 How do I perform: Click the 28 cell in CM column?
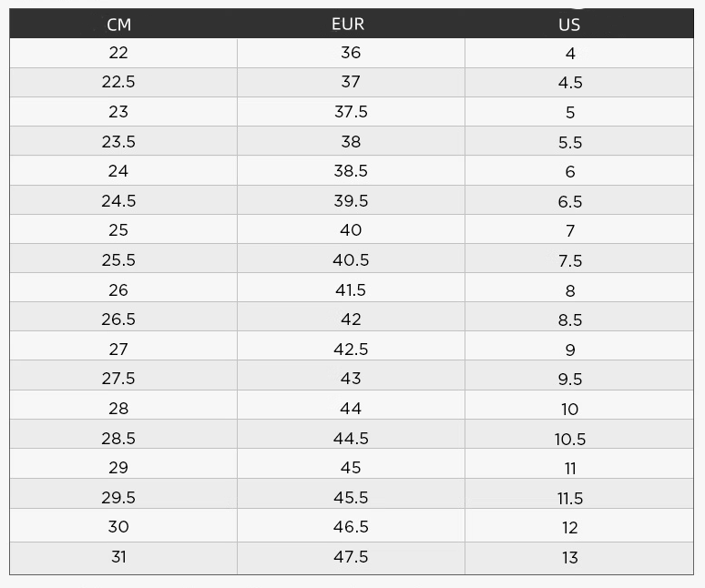pyautogui.click(x=118, y=409)
